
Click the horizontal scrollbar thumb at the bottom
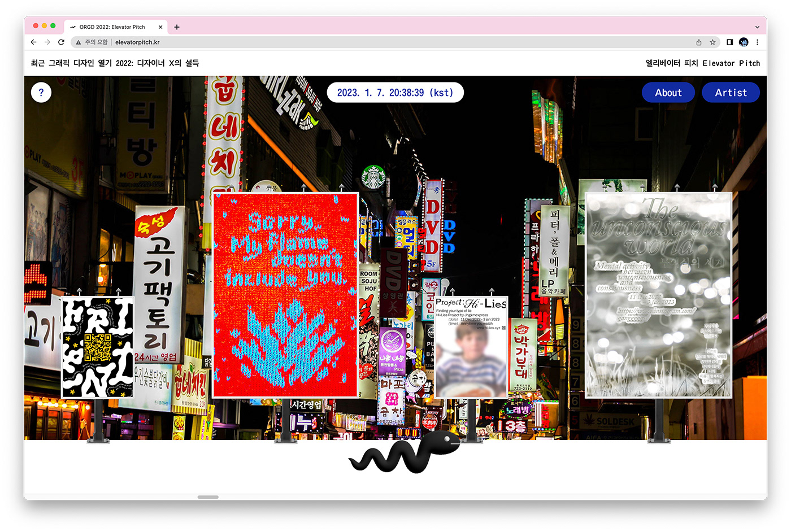208,497
